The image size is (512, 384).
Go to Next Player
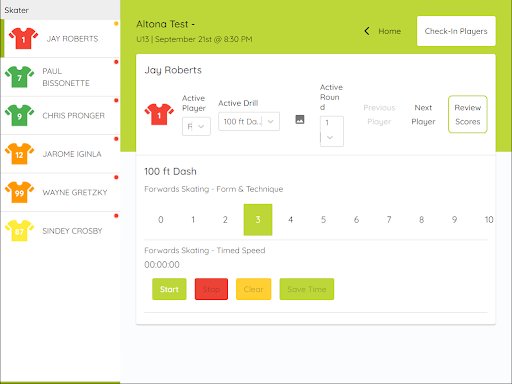(423, 115)
